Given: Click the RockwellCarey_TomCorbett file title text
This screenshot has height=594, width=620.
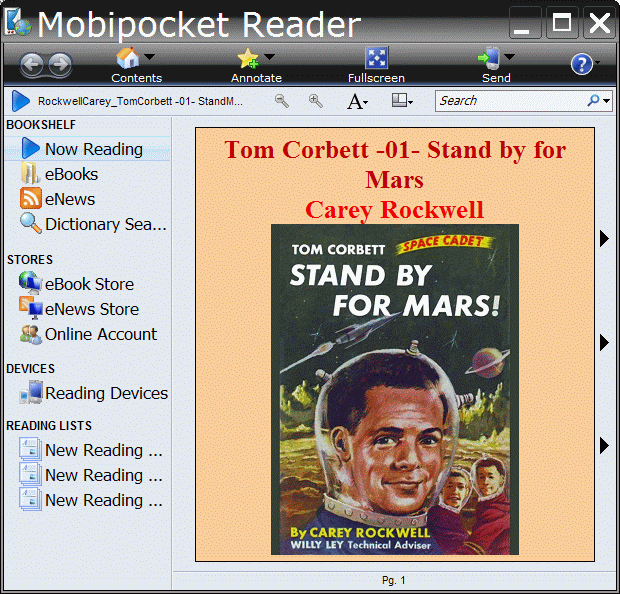Looking at the screenshot, I should click(x=140, y=101).
